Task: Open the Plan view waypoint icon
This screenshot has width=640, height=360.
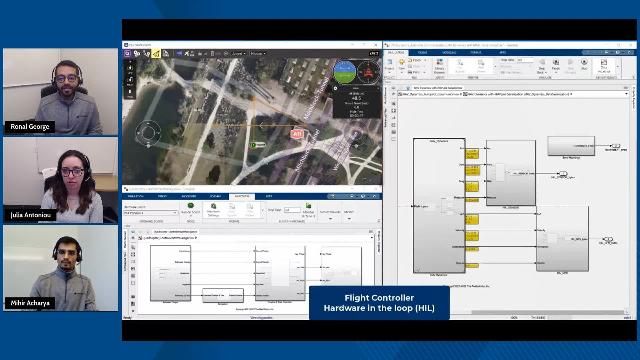Action: (146, 53)
